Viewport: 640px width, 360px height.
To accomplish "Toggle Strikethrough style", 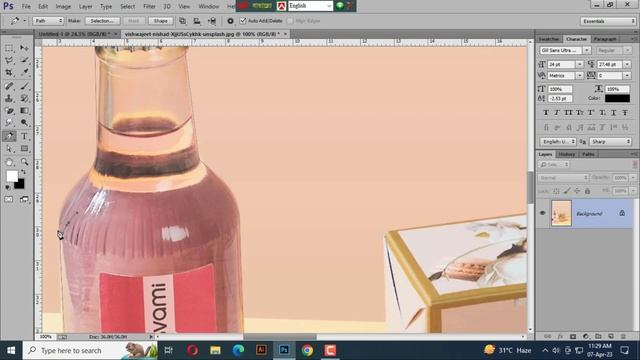I will pos(625,113).
